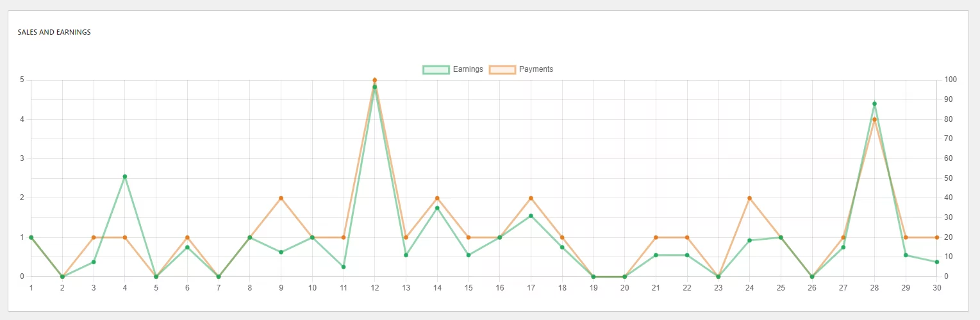Viewport: 980px width, 320px height.
Task: Click the right axis value "50"
Action: [949, 178]
